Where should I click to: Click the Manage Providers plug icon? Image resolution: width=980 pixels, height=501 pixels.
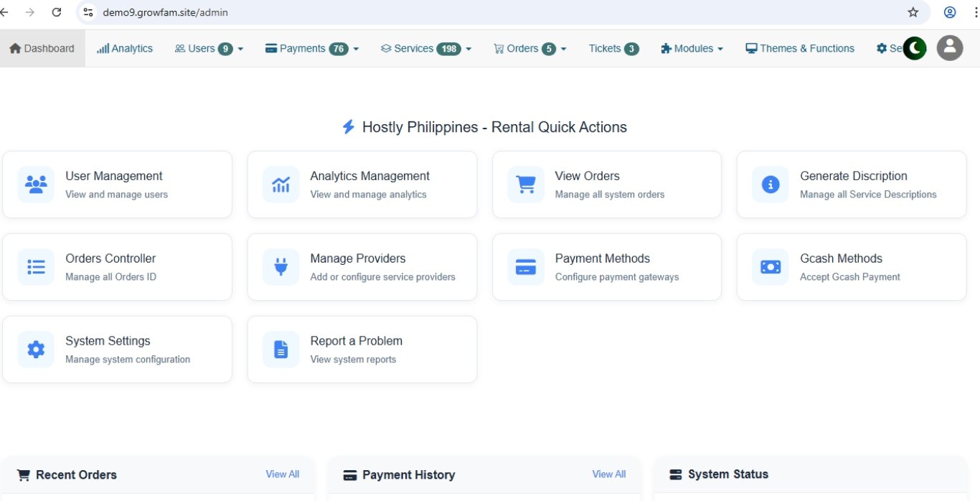(281, 267)
